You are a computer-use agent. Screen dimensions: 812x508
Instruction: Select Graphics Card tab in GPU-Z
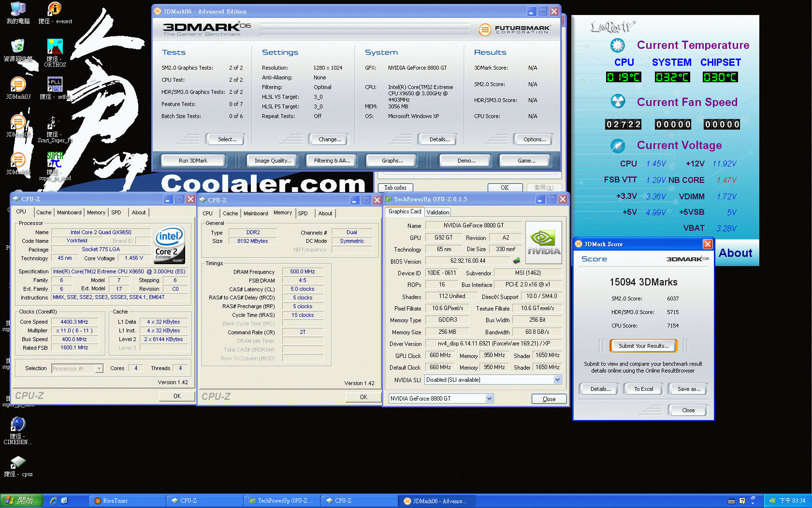pos(405,211)
